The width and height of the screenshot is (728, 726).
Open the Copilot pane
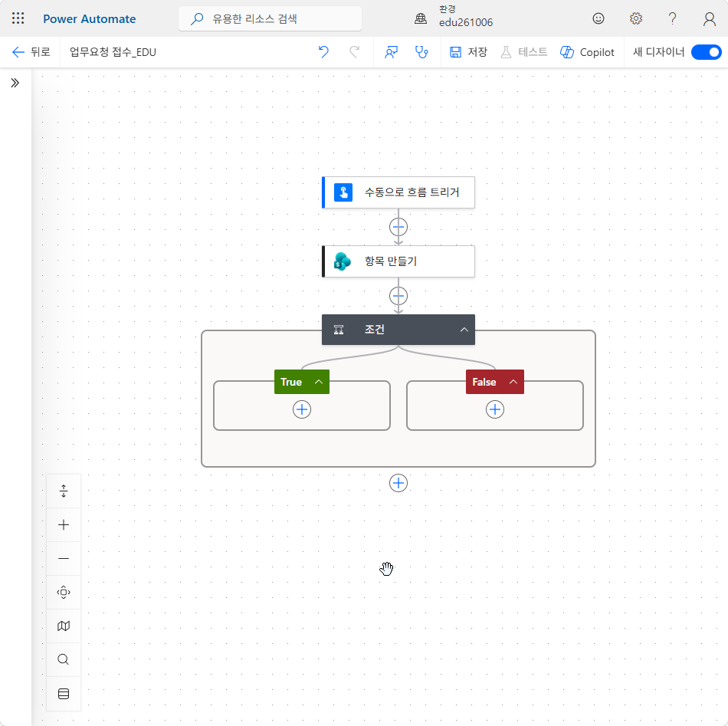coord(587,52)
